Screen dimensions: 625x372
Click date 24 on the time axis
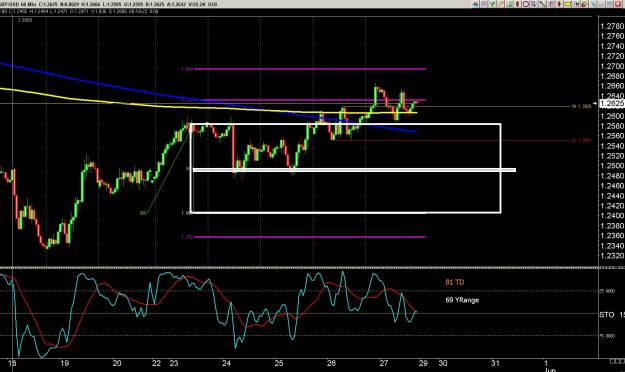click(x=226, y=363)
